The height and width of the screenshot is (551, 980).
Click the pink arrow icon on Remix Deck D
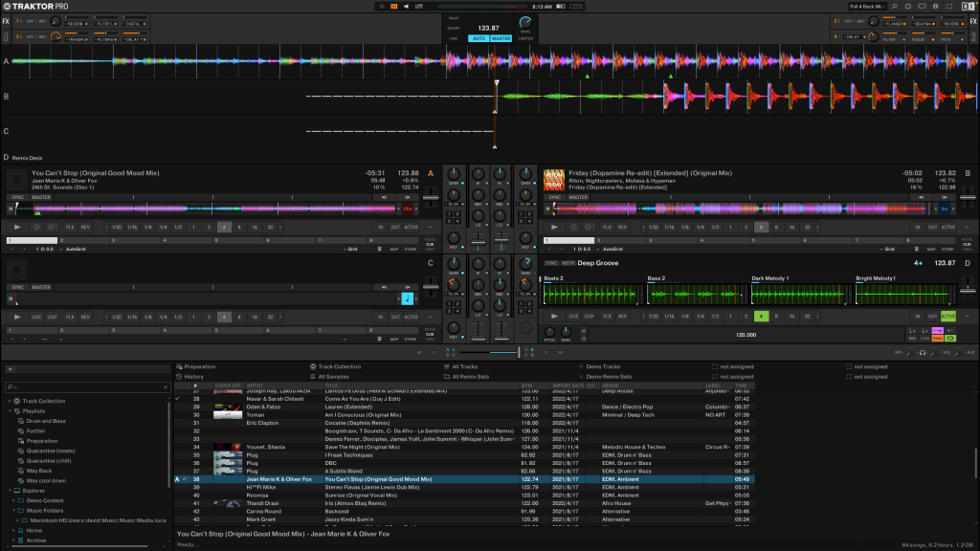point(938,330)
